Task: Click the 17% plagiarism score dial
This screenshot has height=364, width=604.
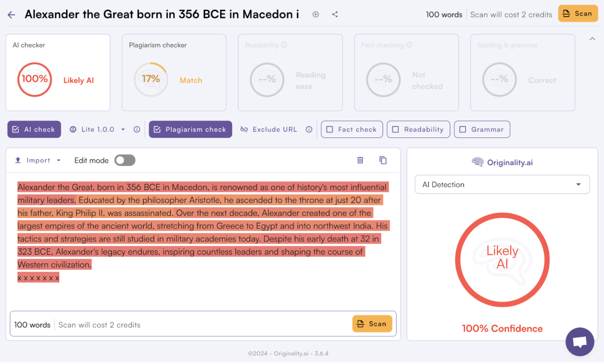Action: [151, 80]
